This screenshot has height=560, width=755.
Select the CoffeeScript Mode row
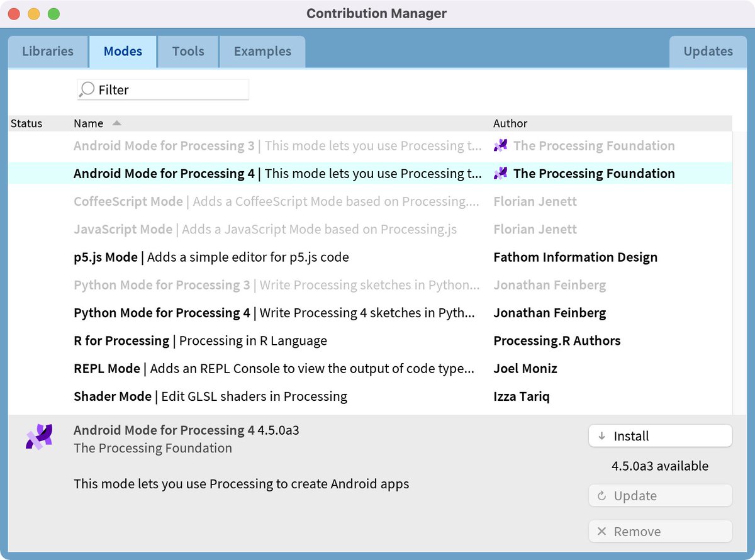(371, 201)
